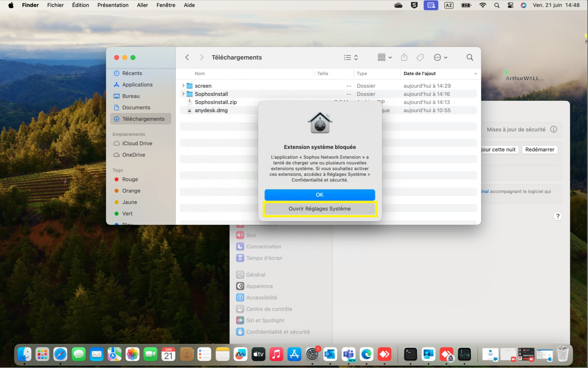Screen dimensions: 588x368
Task: Click the help question mark button
Action: coord(558,216)
